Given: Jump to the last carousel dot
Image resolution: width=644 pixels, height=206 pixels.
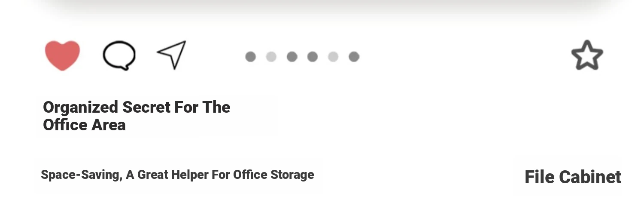Looking at the screenshot, I should [x=354, y=57].
